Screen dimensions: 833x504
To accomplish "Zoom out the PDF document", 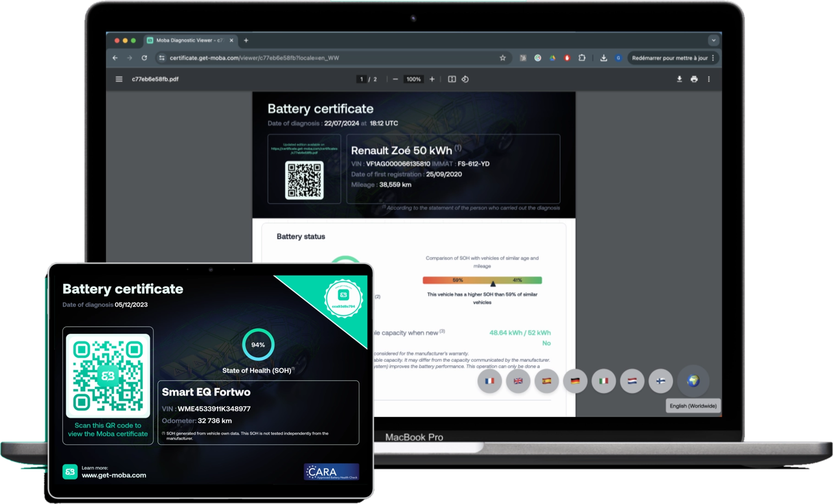I will [x=395, y=79].
